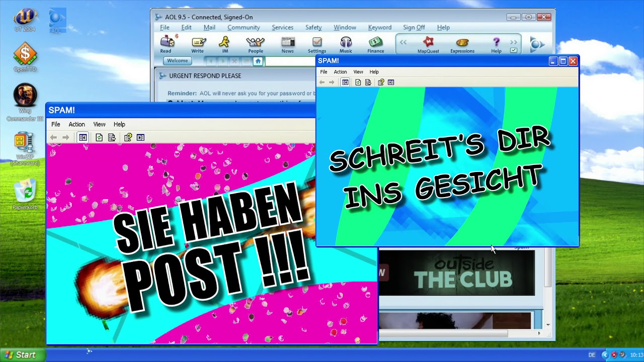Click Export List icon in left SPAM! window

[112, 137]
